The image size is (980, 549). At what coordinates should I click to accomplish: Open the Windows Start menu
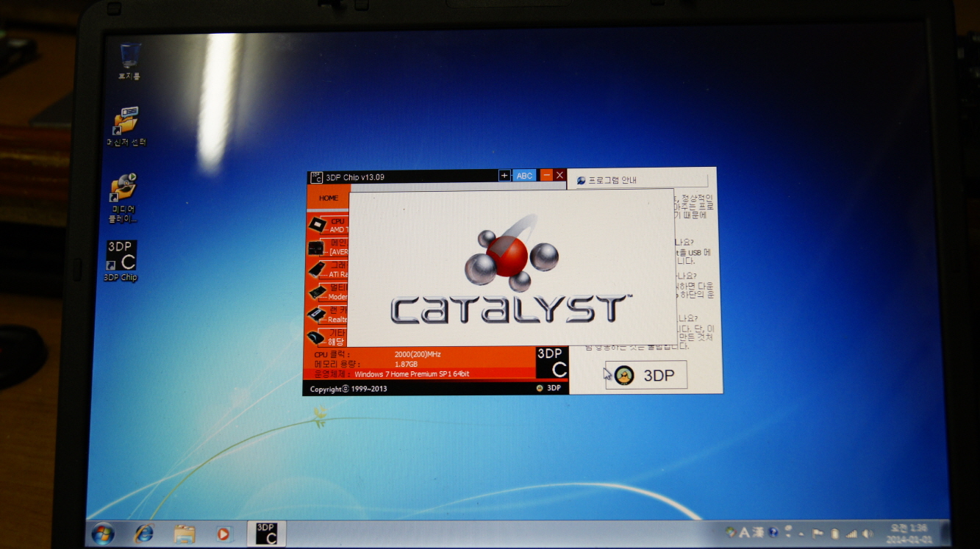pyautogui.click(x=103, y=534)
